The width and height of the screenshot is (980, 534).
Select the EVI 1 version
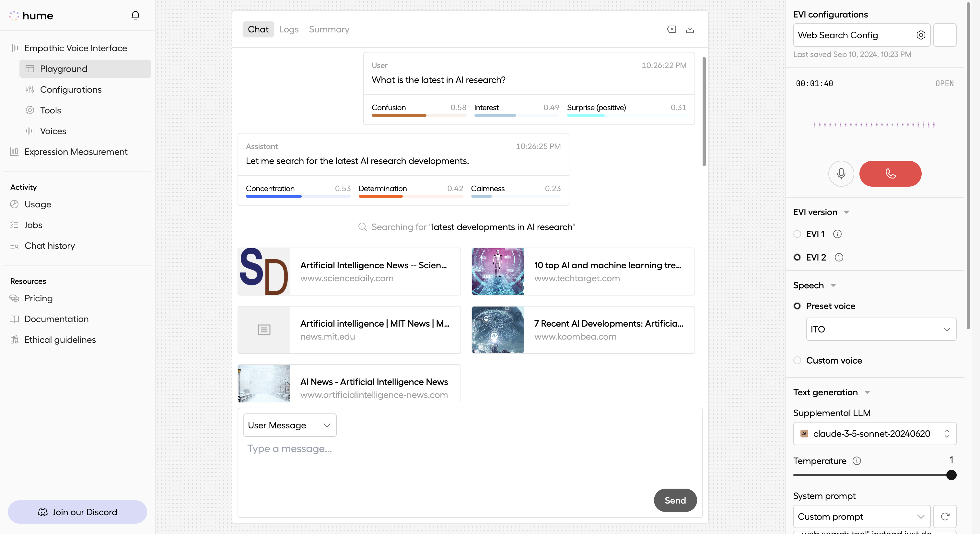798,234
